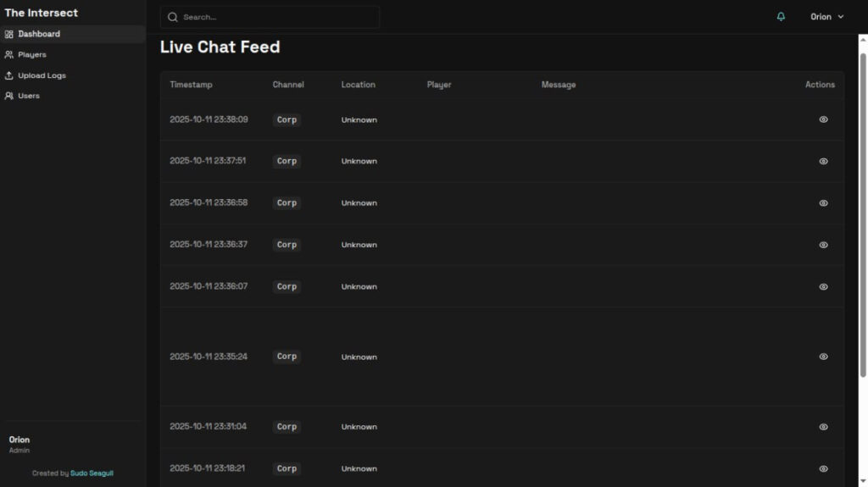The width and height of the screenshot is (868, 487).
Task: View details of the 23:37:51 message
Action: (823, 161)
